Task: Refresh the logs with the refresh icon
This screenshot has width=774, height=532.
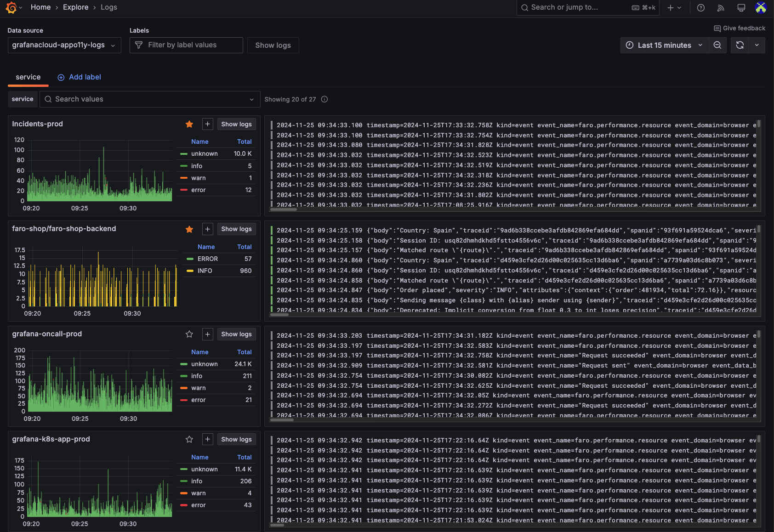Action: (740, 45)
